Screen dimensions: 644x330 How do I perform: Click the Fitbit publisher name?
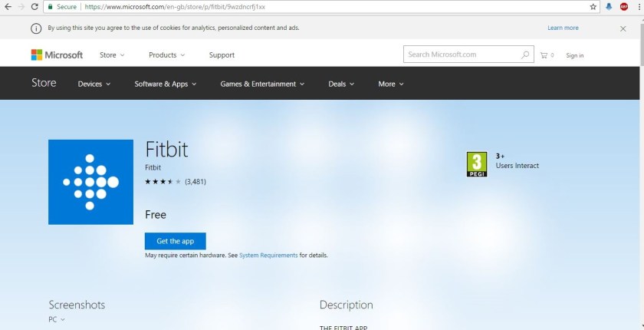[153, 167]
